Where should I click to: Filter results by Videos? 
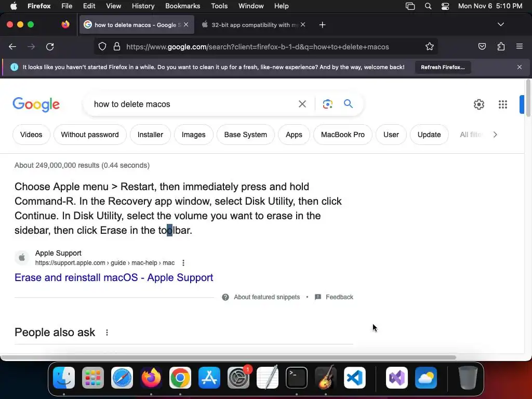point(31,135)
